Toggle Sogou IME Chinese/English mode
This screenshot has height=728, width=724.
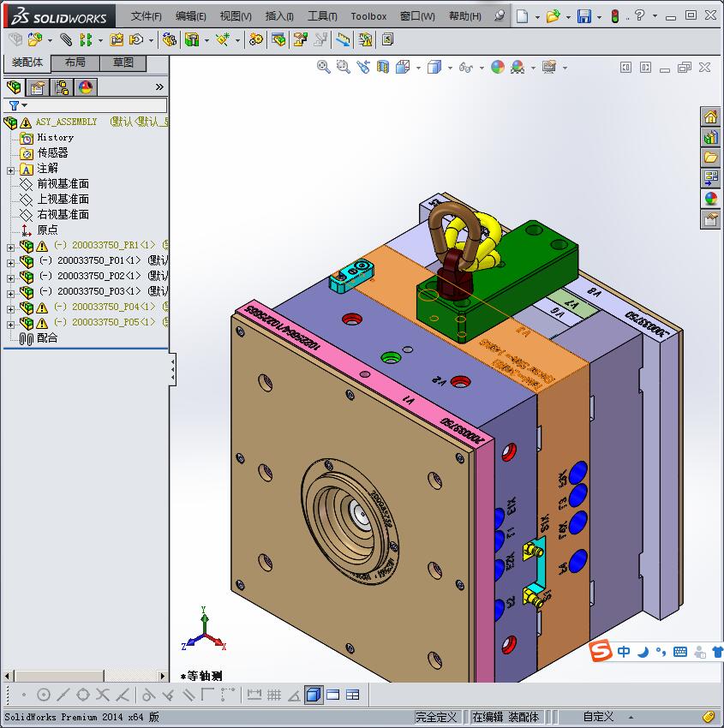(x=623, y=652)
